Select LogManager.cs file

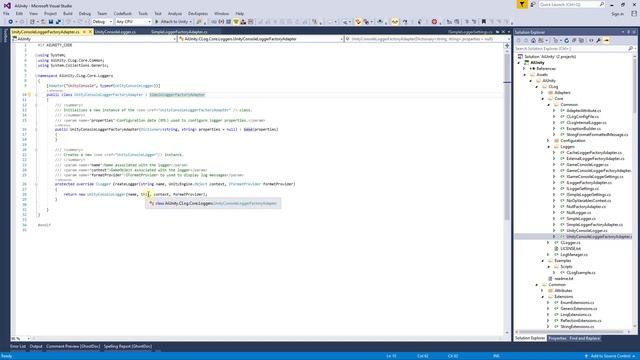point(574,255)
